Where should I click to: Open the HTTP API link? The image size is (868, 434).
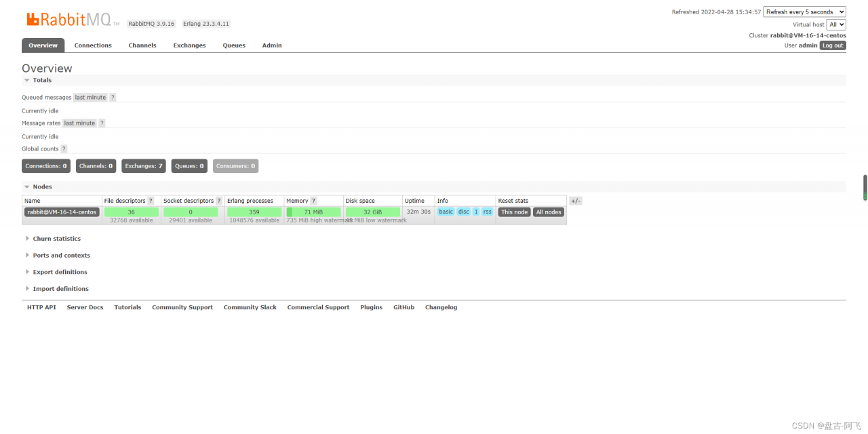[41, 307]
